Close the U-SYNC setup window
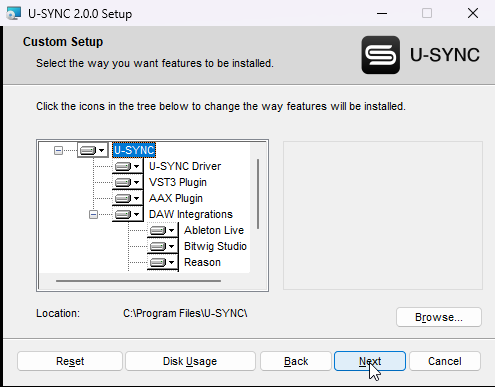495x387 pixels. tap(473, 13)
